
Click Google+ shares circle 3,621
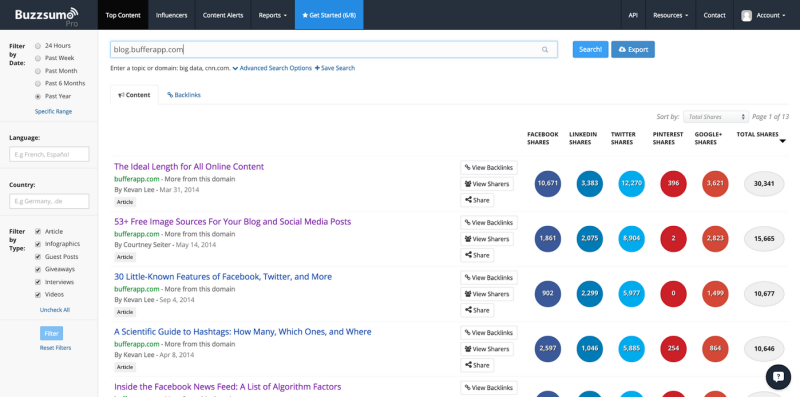(715, 184)
